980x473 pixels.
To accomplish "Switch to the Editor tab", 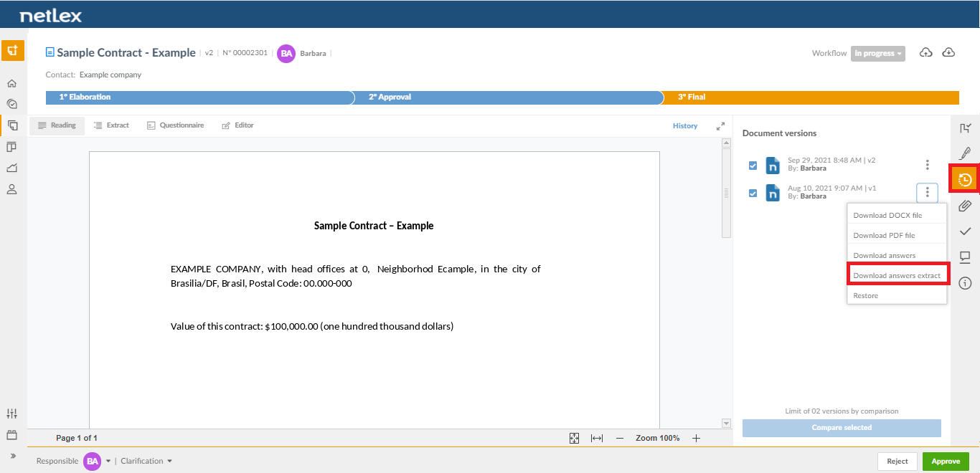I will pos(237,125).
